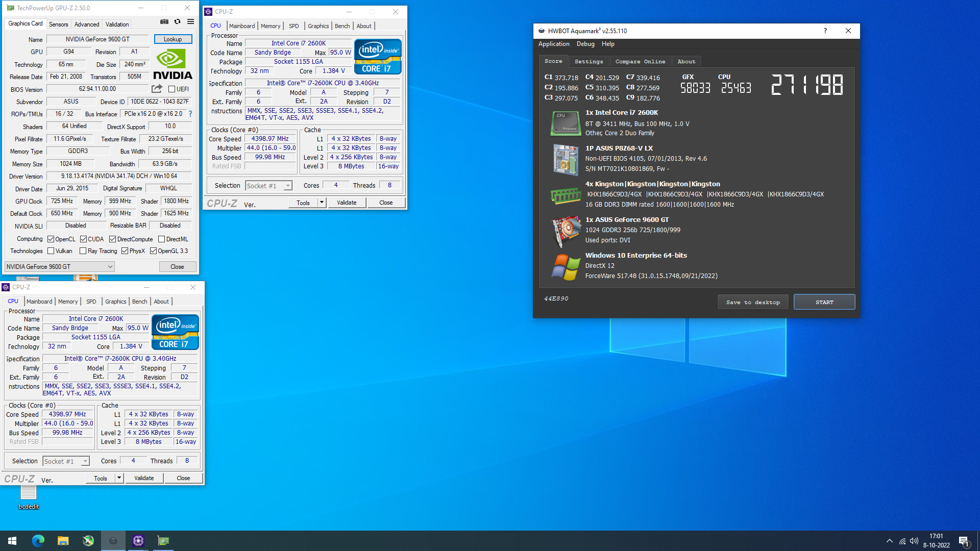Open Graphics tab in lower CPU-Z

[x=115, y=302]
